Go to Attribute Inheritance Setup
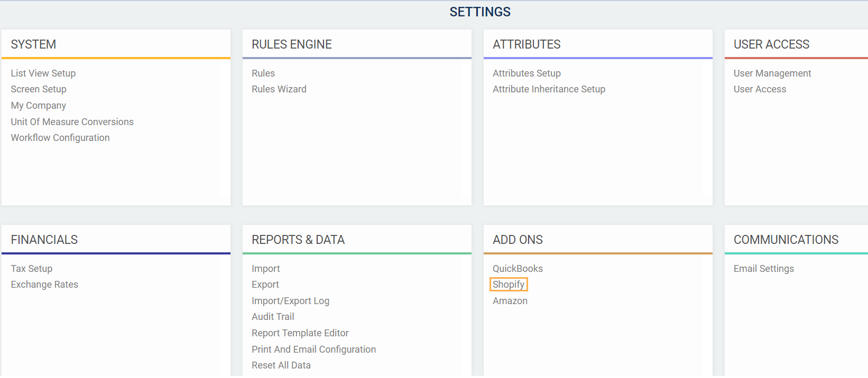Image resolution: width=868 pixels, height=378 pixels. tap(549, 89)
